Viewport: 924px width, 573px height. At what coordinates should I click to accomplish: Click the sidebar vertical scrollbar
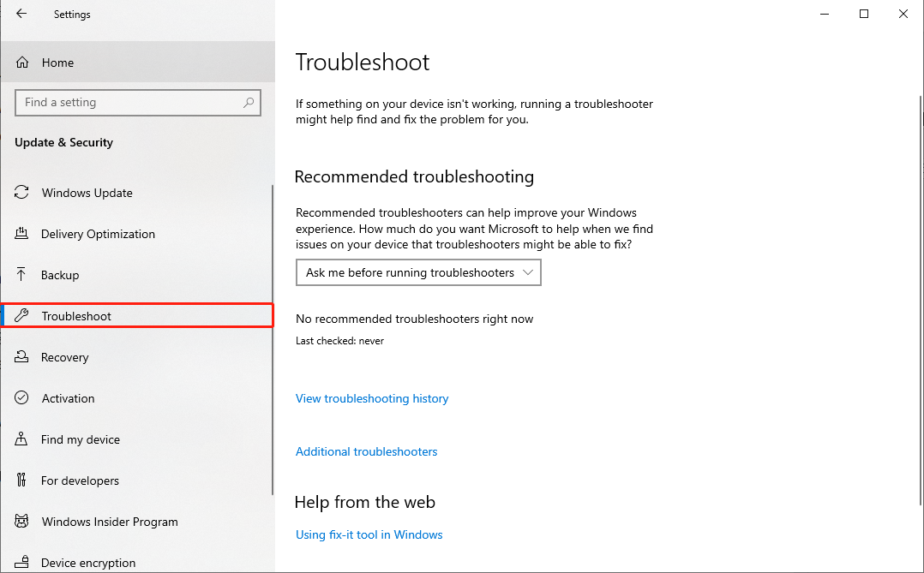(x=273, y=340)
